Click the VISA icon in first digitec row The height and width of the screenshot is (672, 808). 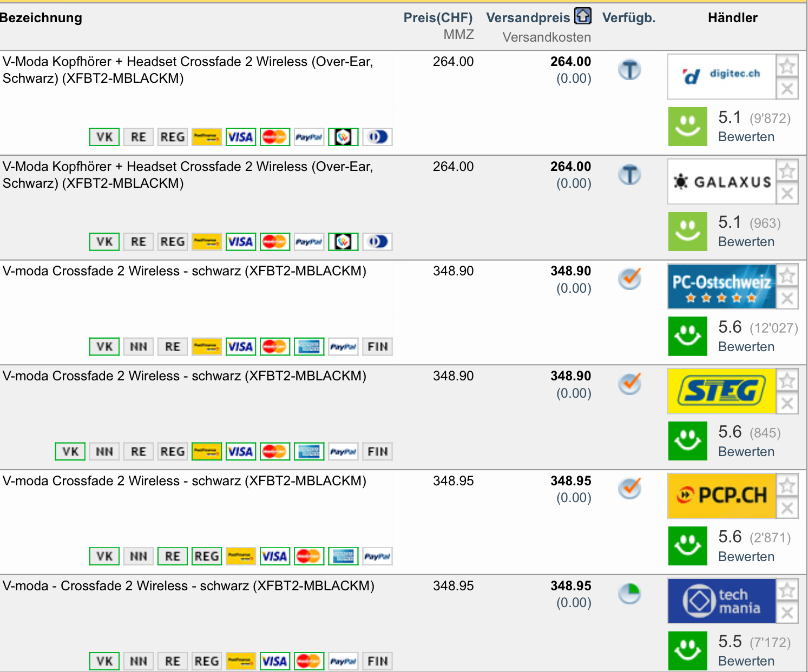point(240,137)
